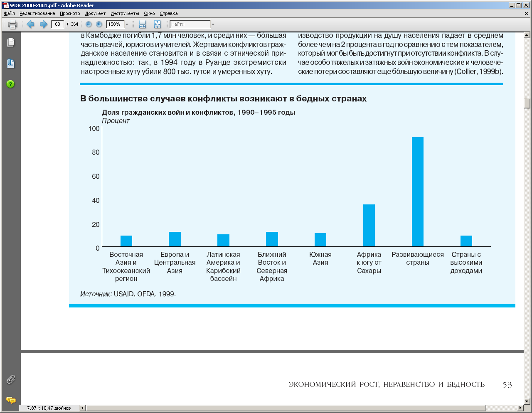Click the fit width scrolling page icon
Screen dimensions: 532x413
point(142,24)
